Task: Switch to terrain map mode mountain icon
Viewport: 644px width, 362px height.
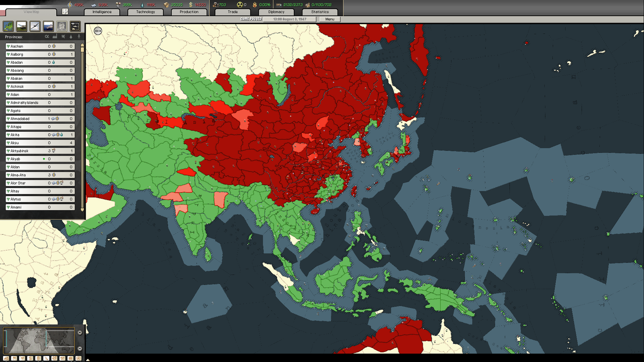Action: pos(6,358)
